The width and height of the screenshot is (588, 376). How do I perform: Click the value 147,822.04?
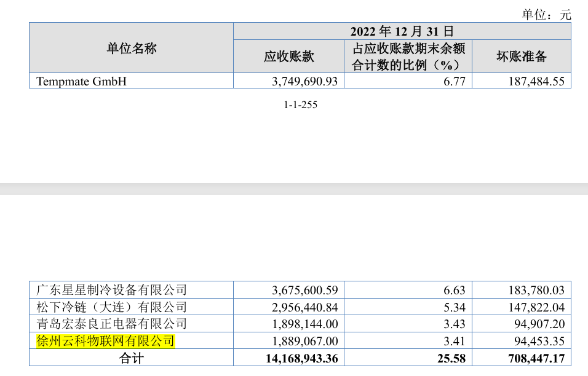[x=536, y=307]
